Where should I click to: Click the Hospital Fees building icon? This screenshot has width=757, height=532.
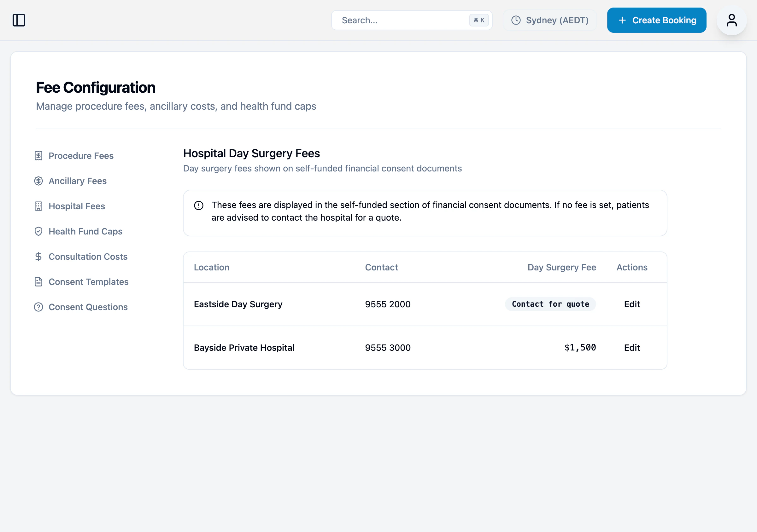[x=38, y=206]
